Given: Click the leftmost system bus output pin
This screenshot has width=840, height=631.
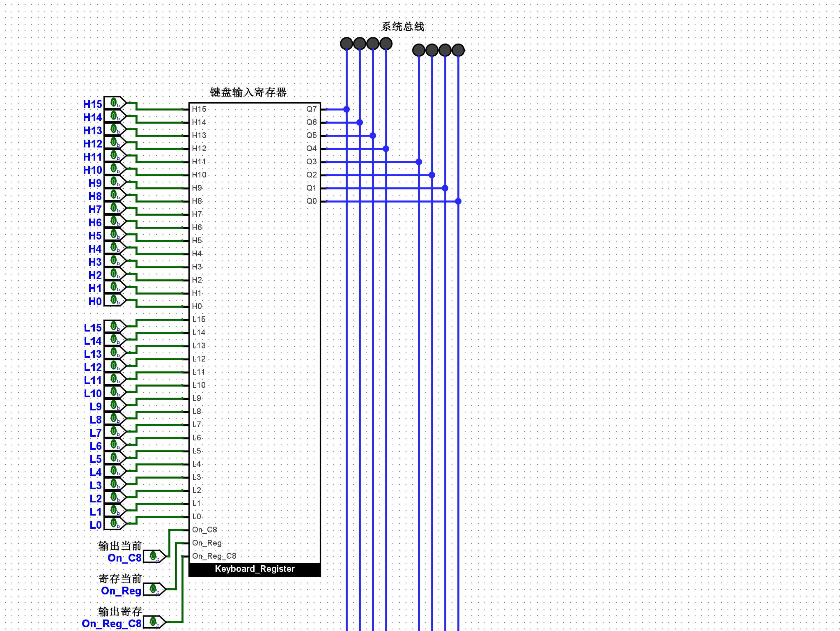Looking at the screenshot, I should coord(347,44).
